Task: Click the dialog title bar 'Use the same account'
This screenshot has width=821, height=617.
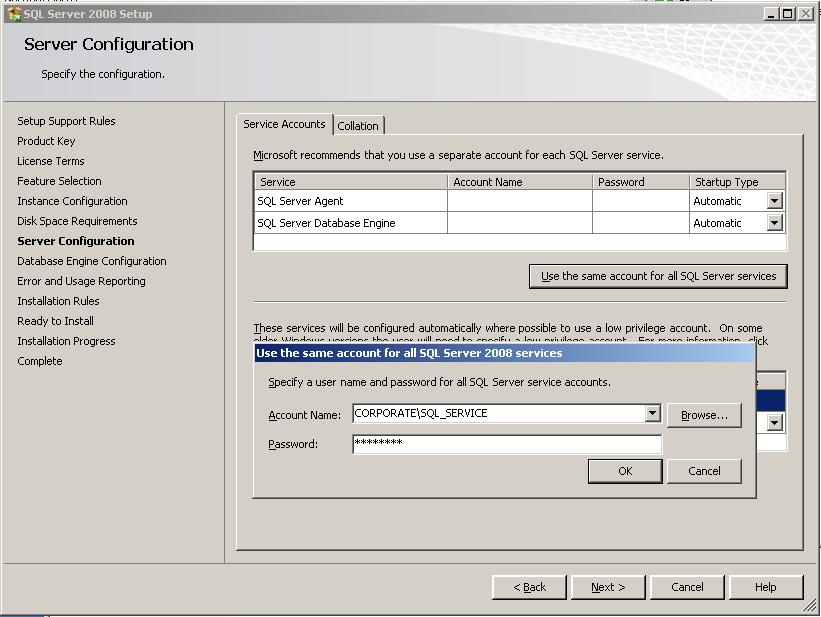Action: point(504,353)
